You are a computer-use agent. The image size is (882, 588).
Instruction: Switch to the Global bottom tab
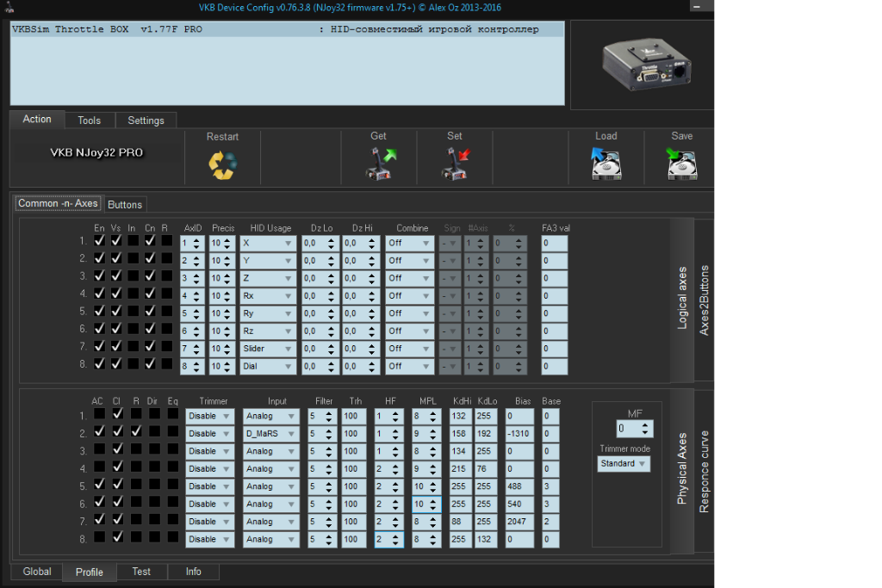pyautogui.click(x=37, y=572)
